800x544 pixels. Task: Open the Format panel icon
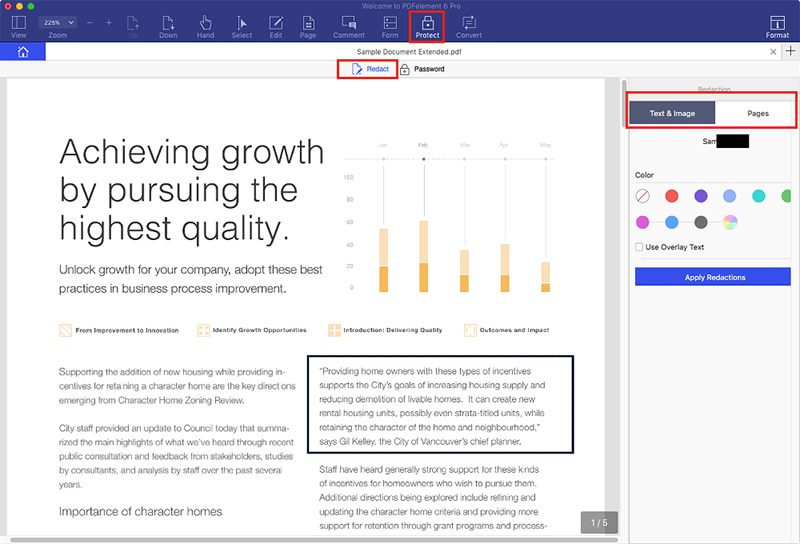777,25
